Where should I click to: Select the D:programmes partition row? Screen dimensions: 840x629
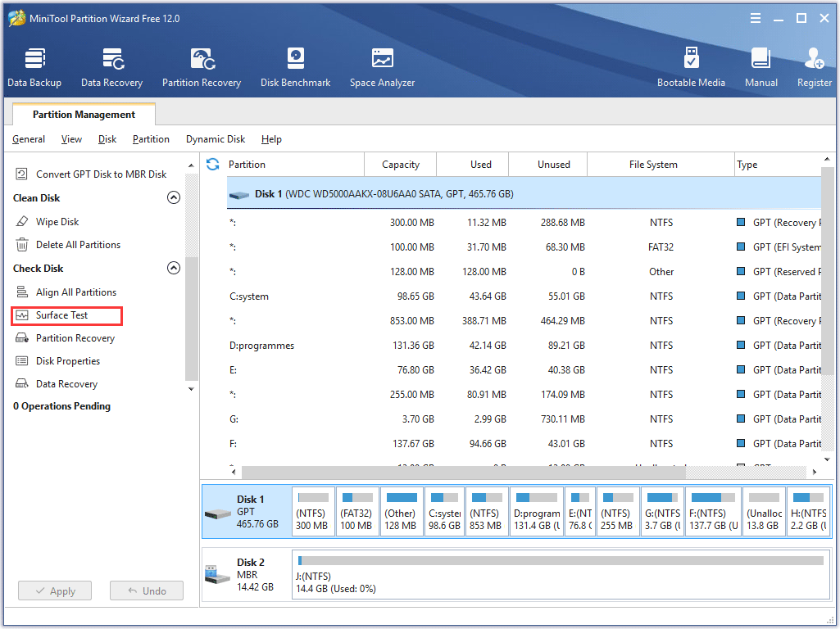(524, 346)
